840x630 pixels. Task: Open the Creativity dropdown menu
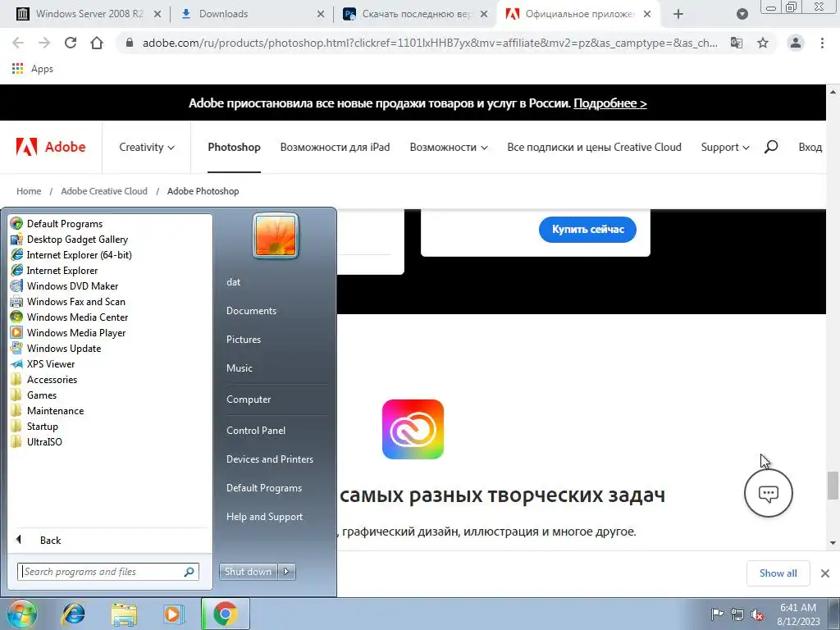click(146, 147)
